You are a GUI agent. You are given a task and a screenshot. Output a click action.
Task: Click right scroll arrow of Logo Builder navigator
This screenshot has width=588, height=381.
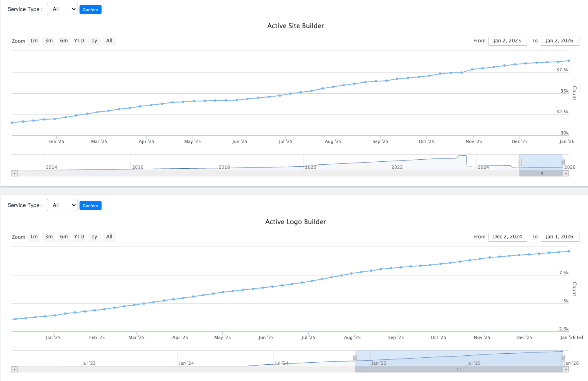click(x=566, y=370)
